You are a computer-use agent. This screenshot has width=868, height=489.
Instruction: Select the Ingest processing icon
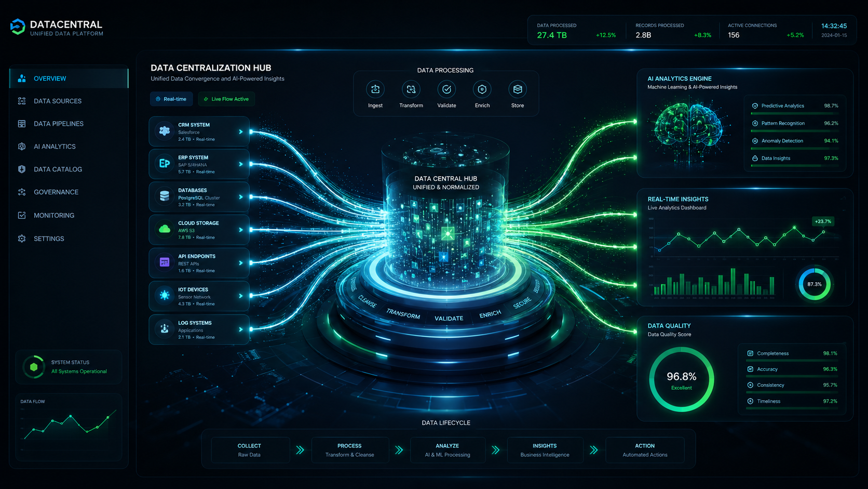pos(375,89)
